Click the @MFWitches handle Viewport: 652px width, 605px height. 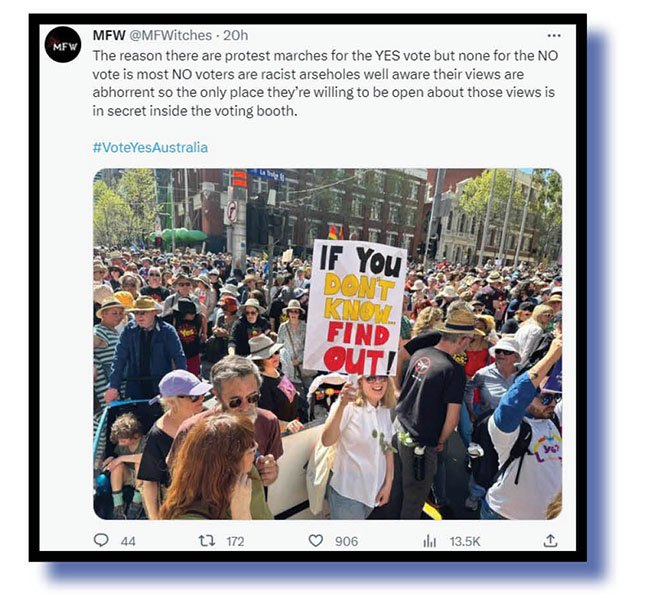171,35
